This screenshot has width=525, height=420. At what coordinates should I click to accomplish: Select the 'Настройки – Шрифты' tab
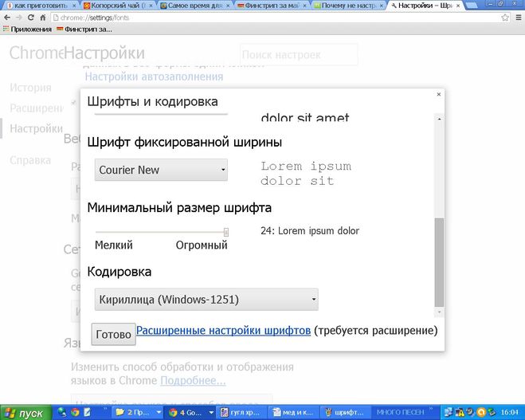(x=425, y=6)
